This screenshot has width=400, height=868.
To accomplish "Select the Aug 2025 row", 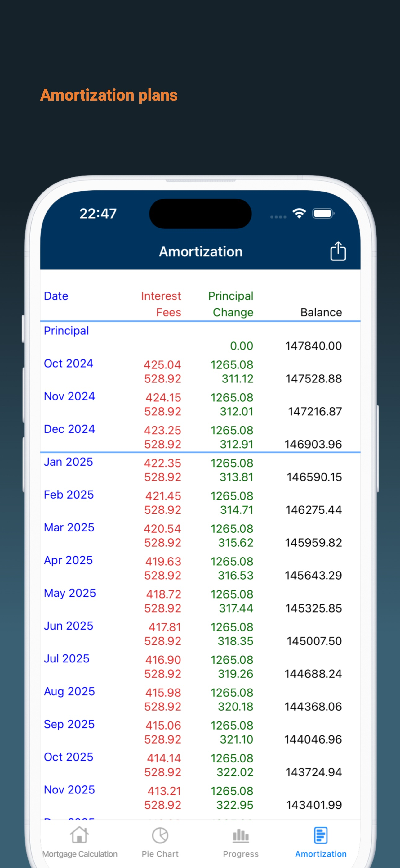I will click(200, 699).
